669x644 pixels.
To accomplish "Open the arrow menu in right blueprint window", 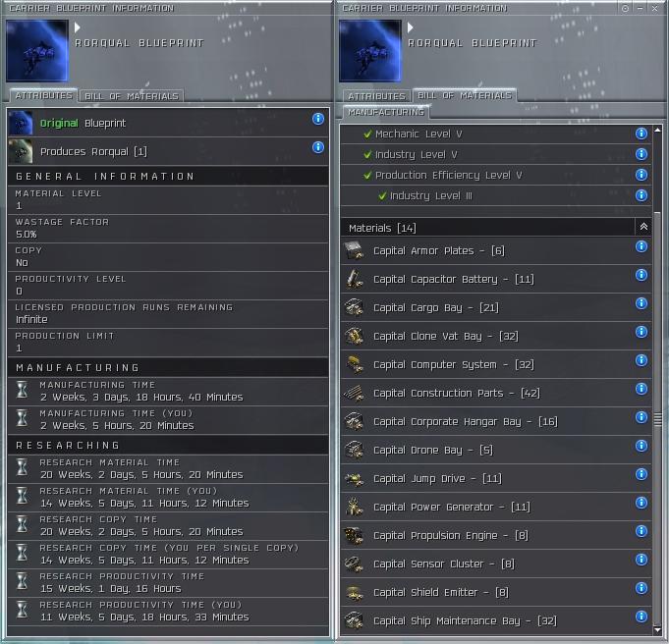I will click(x=410, y=27).
